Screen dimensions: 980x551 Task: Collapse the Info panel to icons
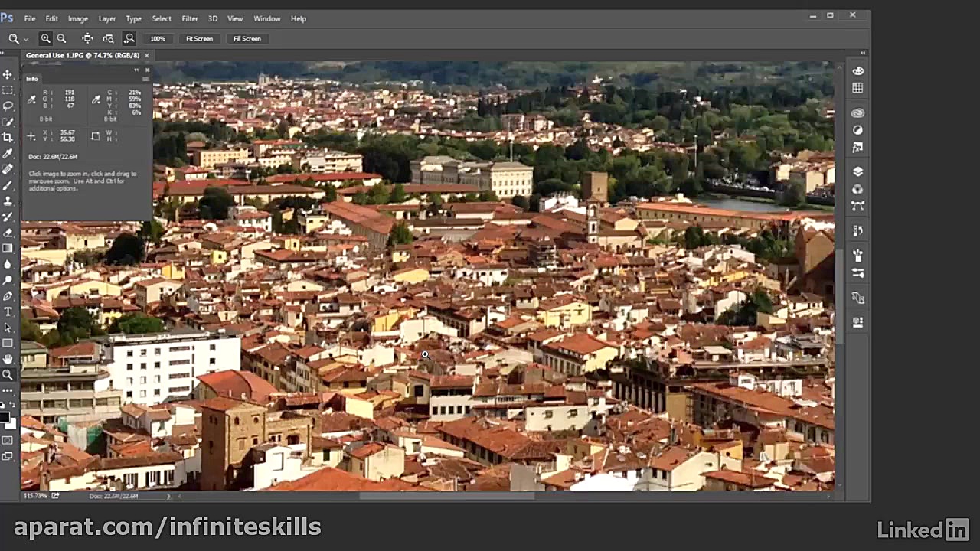[137, 70]
